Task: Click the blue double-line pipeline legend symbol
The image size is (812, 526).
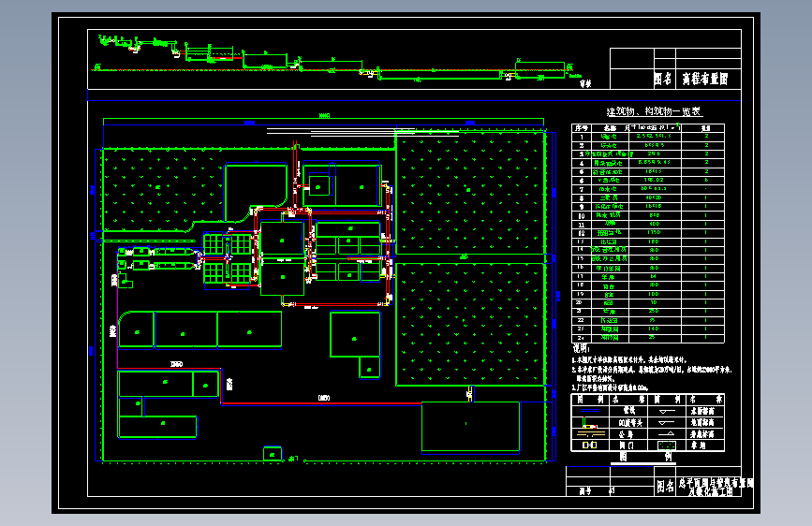Action: click(590, 411)
